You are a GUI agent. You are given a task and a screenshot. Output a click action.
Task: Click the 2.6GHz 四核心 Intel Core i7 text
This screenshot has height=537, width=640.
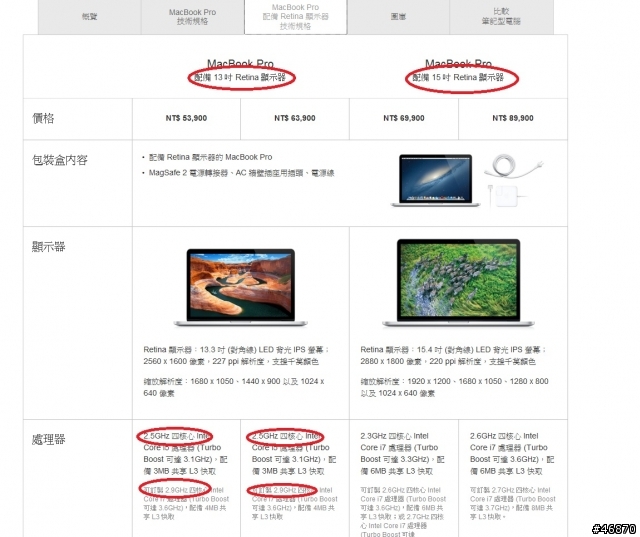pos(512,453)
